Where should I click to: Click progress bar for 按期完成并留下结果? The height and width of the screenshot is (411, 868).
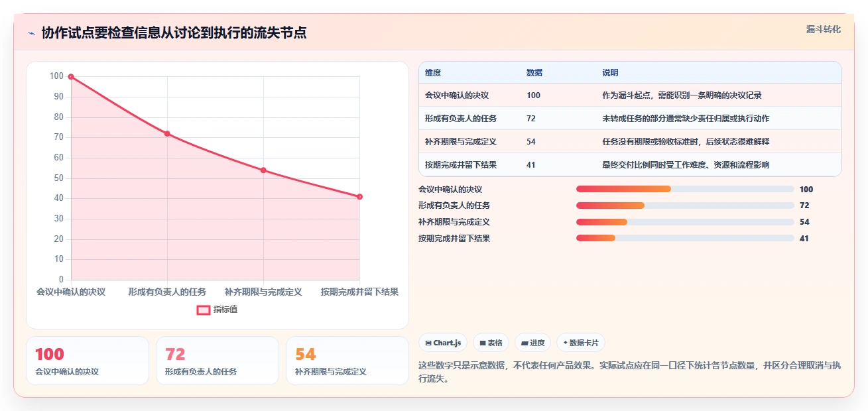pyautogui.click(x=685, y=239)
